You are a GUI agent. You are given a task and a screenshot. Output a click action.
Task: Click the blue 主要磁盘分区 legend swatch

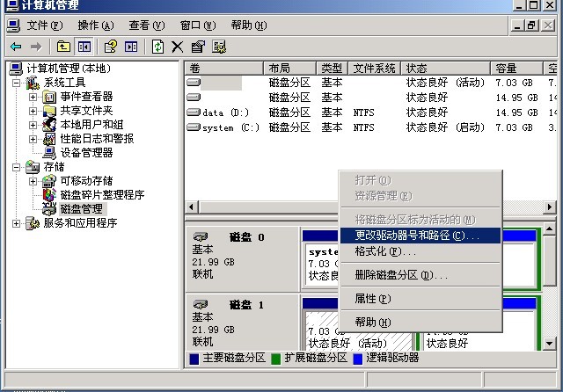click(x=194, y=358)
